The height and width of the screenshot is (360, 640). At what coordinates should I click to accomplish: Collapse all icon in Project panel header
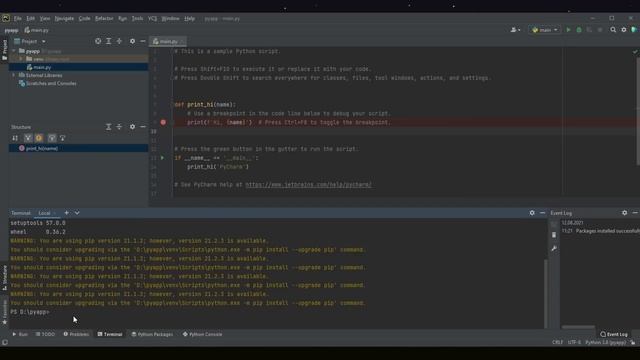[x=119, y=41]
